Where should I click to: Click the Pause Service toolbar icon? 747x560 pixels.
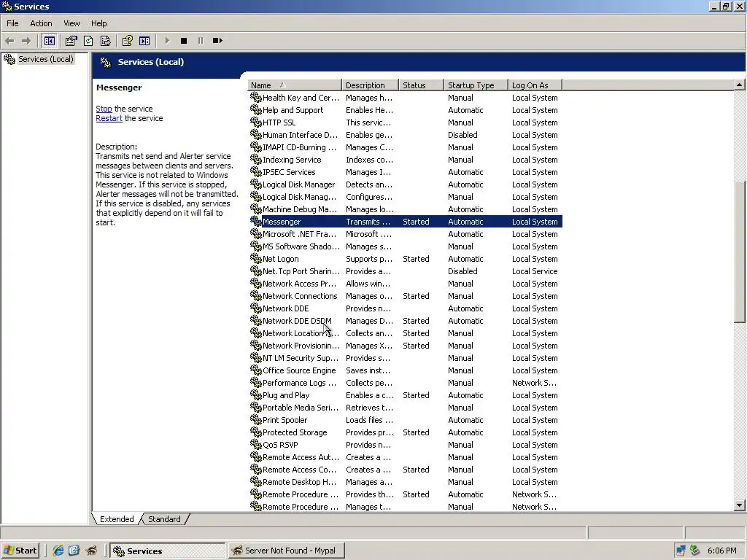(201, 41)
